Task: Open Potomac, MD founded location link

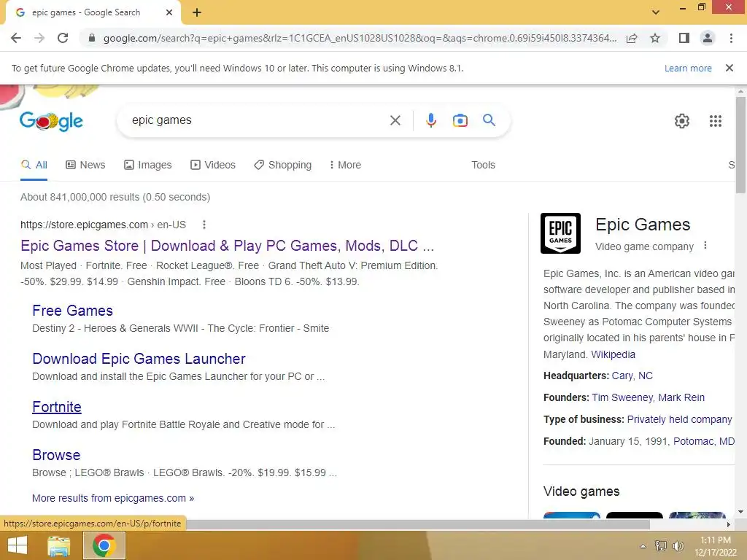Action: click(x=704, y=441)
